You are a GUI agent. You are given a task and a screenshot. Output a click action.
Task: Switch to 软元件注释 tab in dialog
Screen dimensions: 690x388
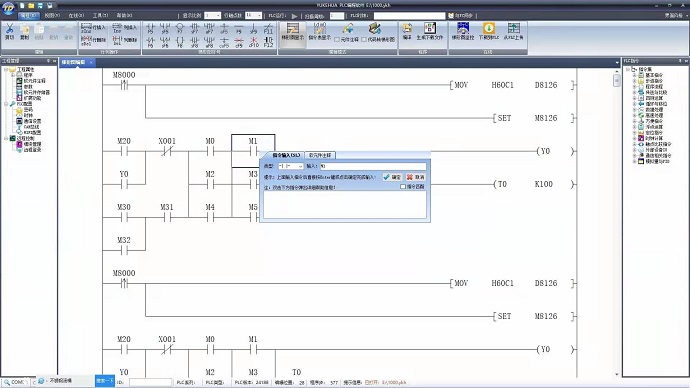[x=320, y=155]
